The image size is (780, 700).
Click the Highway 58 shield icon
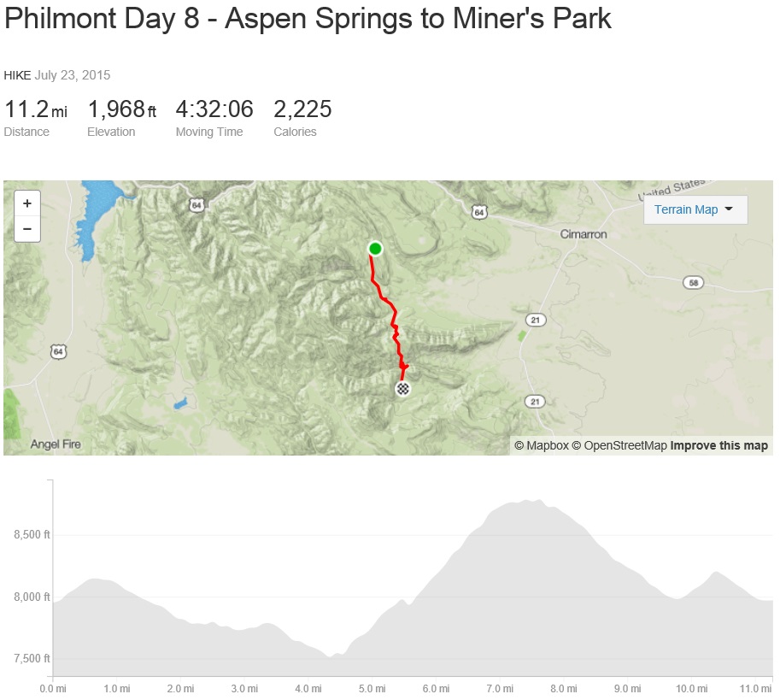[692, 282]
